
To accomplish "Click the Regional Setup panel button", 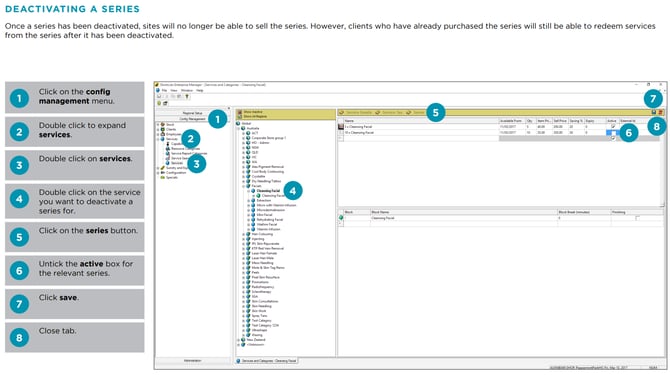I will (192, 113).
